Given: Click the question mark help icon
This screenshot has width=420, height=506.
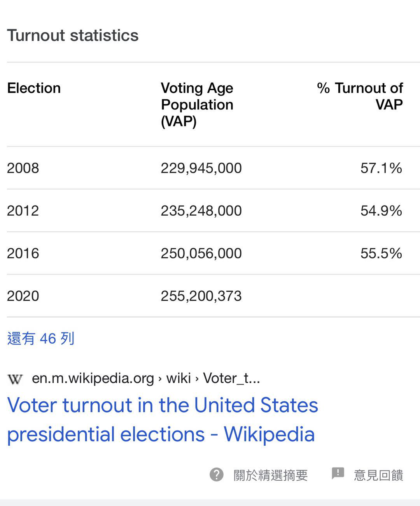Looking at the screenshot, I should 217,474.
